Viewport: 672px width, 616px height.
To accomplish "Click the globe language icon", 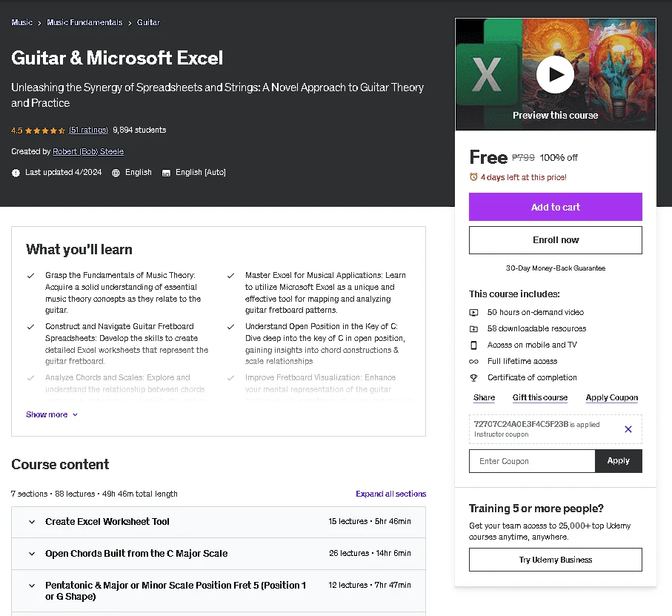I will point(116,173).
